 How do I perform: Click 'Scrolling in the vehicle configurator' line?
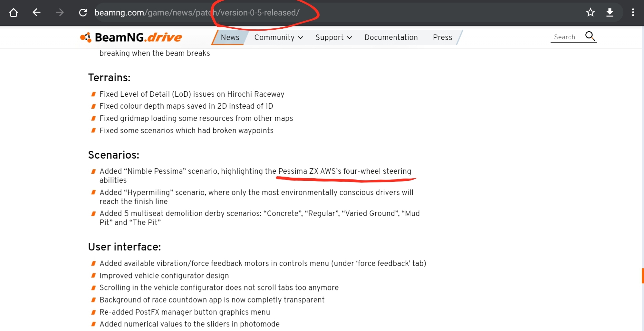point(219,287)
